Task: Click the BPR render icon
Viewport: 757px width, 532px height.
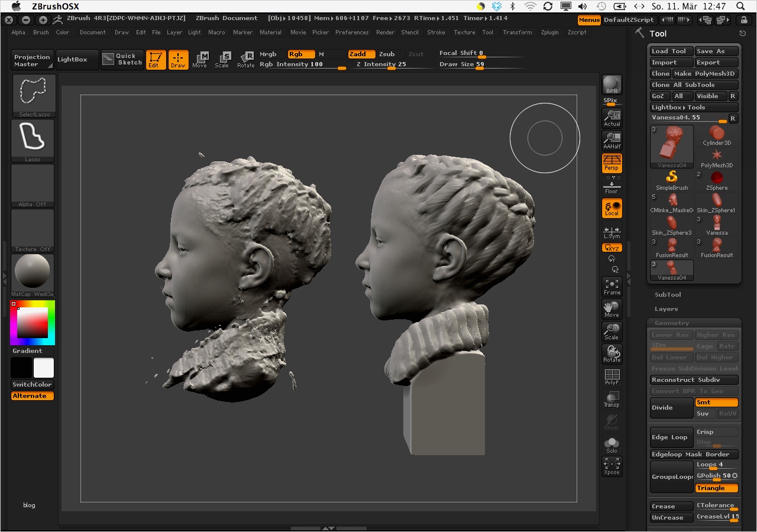Action: coord(612,85)
